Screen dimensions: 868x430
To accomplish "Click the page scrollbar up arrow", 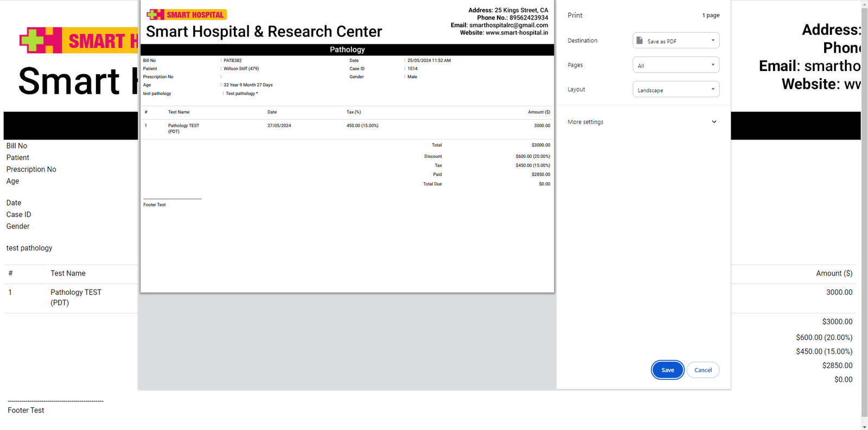I will (864, 4).
